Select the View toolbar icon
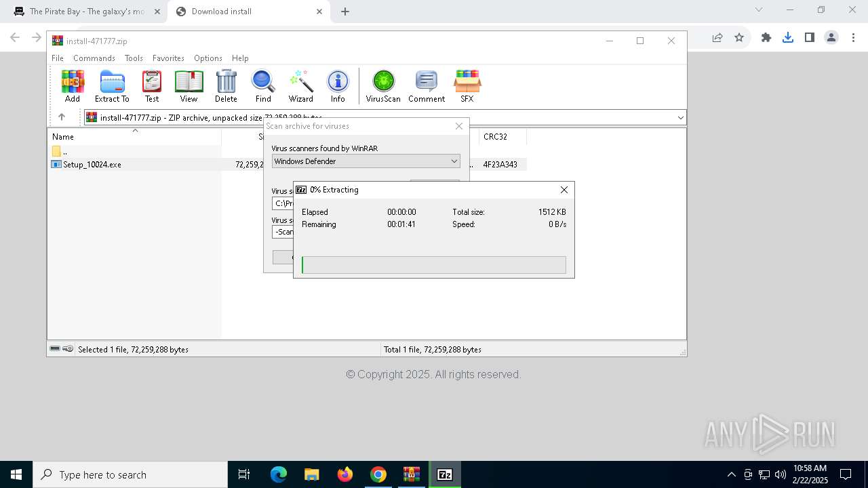The image size is (868, 488). (x=189, y=86)
